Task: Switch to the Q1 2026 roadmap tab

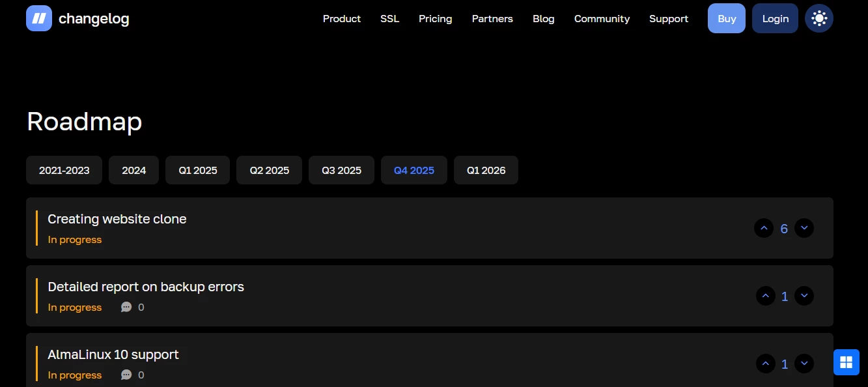Action: point(486,170)
